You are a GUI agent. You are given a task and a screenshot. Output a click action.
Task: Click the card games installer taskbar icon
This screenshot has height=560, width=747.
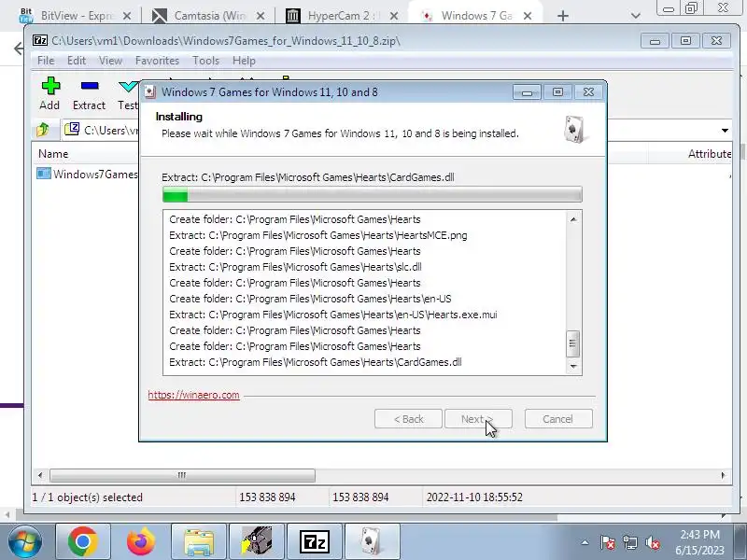(372, 542)
